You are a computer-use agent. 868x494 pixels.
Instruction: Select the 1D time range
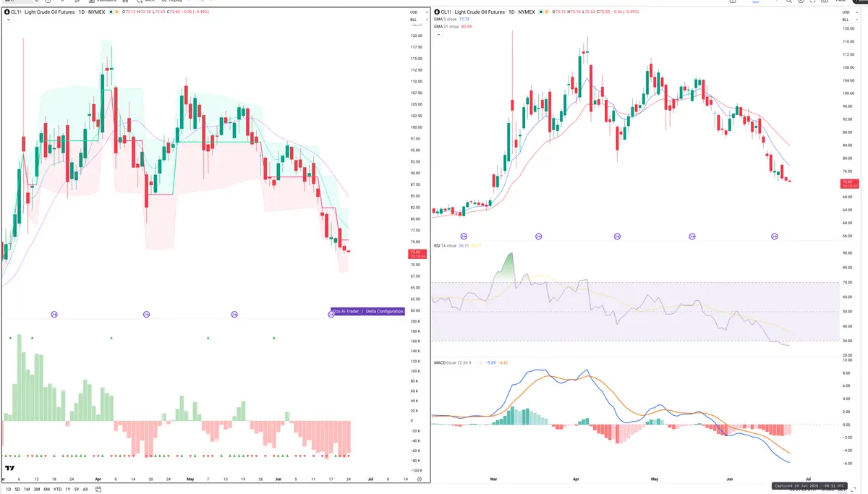[x=8, y=490]
